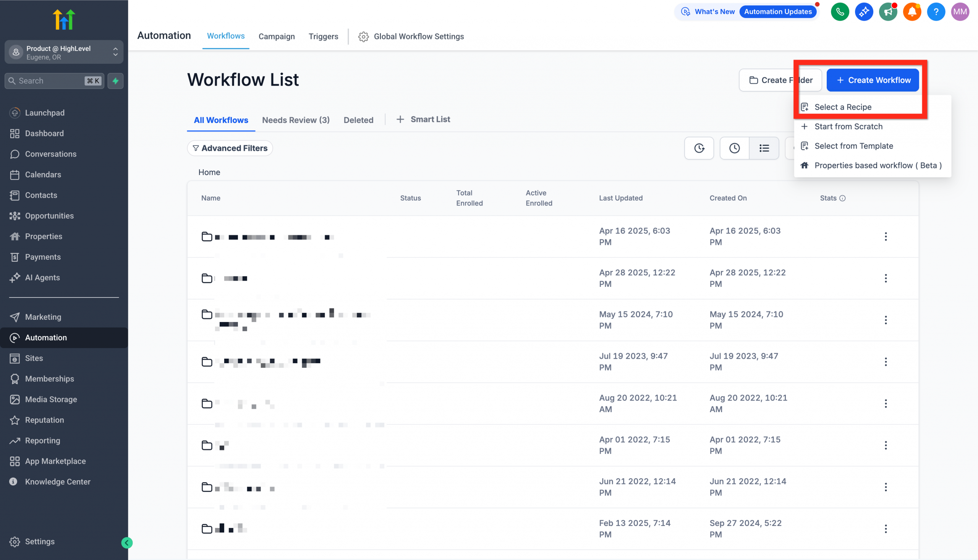The width and height of the screenshot is (978, 560).
Task: Expand the Product @ HighLevel account switcher chevron
Action: 115,52
